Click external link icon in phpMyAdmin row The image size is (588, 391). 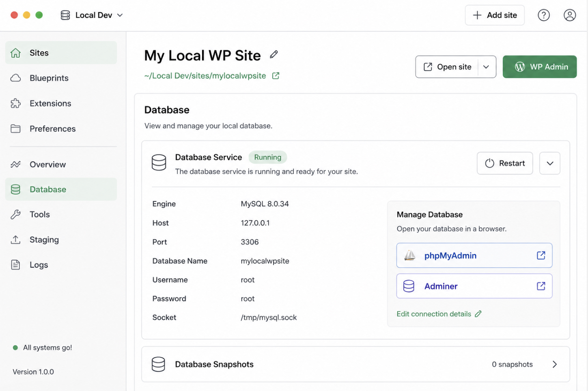[x=541, y=255]
